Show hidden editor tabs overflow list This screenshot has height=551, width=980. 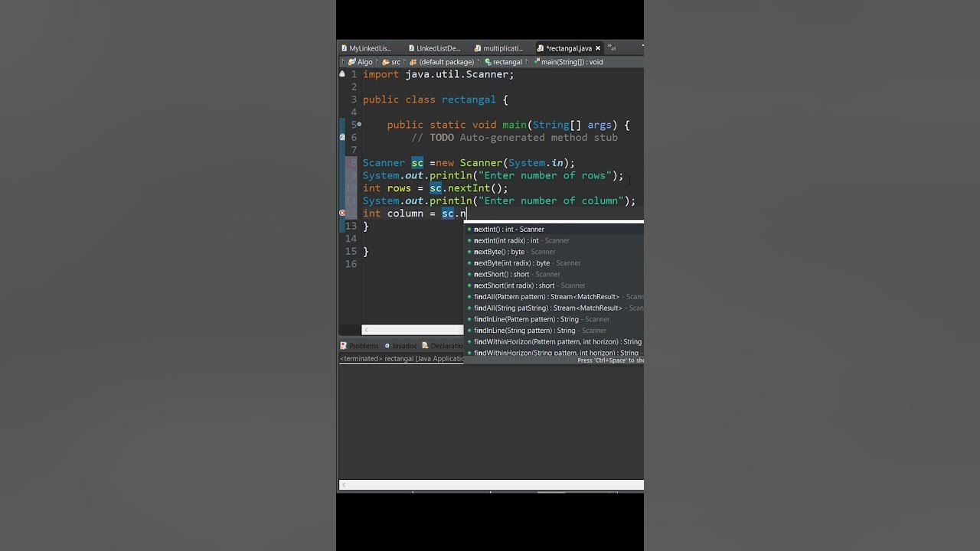tap(612, 47)
